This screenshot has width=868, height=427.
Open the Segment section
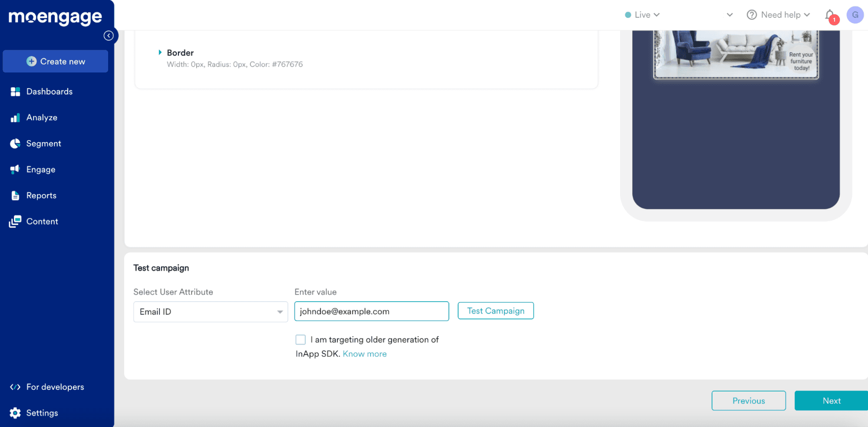pos(43,143)
